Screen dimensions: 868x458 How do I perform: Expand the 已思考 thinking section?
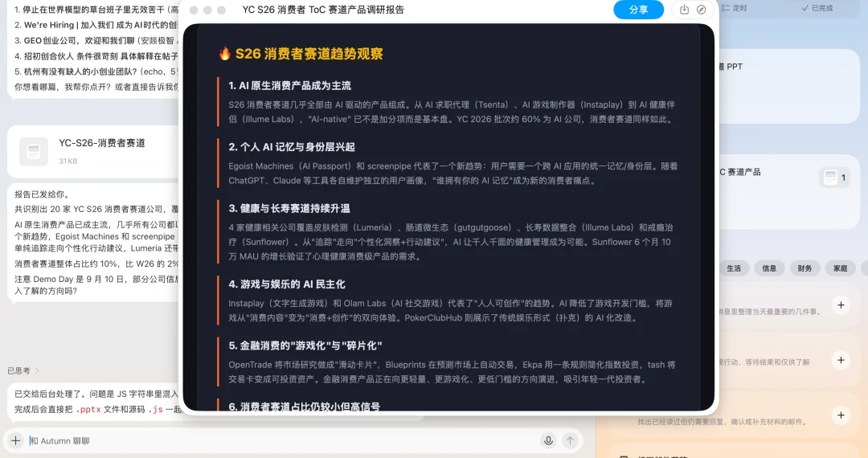[23, 370]
